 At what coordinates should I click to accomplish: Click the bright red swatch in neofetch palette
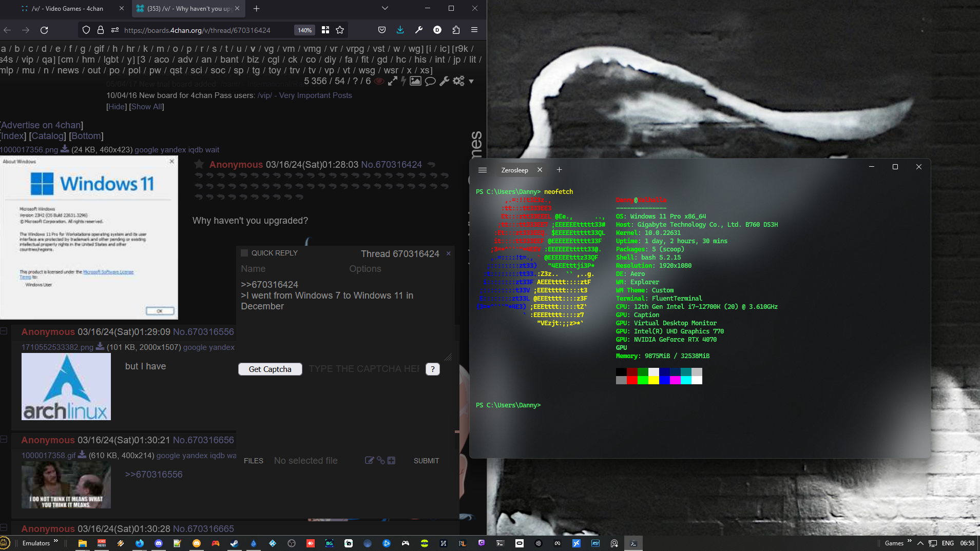(x=632, y=380)
